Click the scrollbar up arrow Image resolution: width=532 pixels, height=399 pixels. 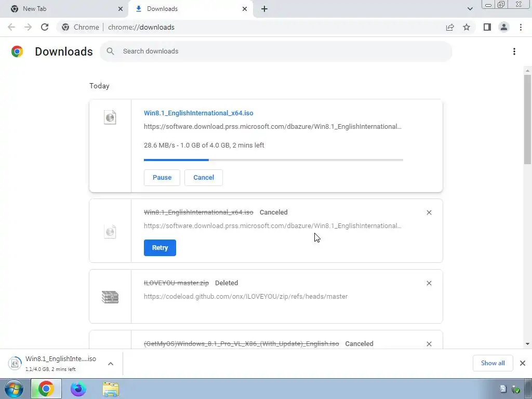pos(527,71)
